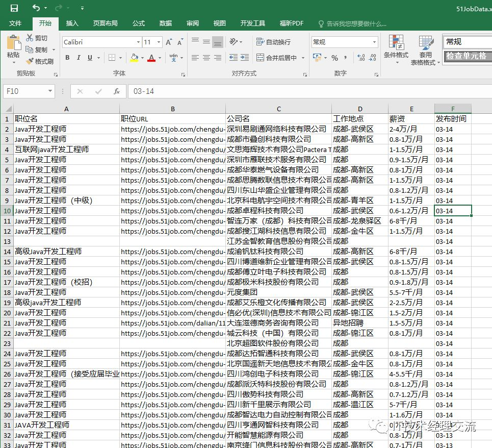Open Calibri font name dropdown
The height and width of the screenshot is (448, 492).
138,42
